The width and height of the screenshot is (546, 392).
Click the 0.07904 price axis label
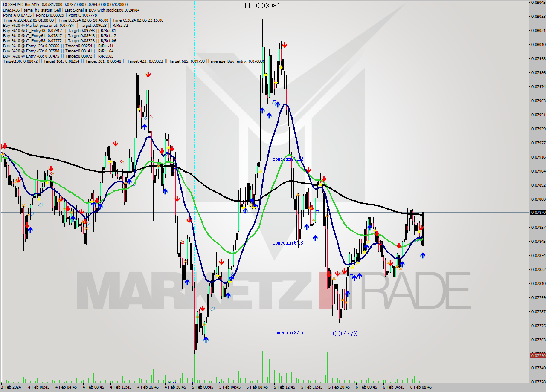coord(538,171)
